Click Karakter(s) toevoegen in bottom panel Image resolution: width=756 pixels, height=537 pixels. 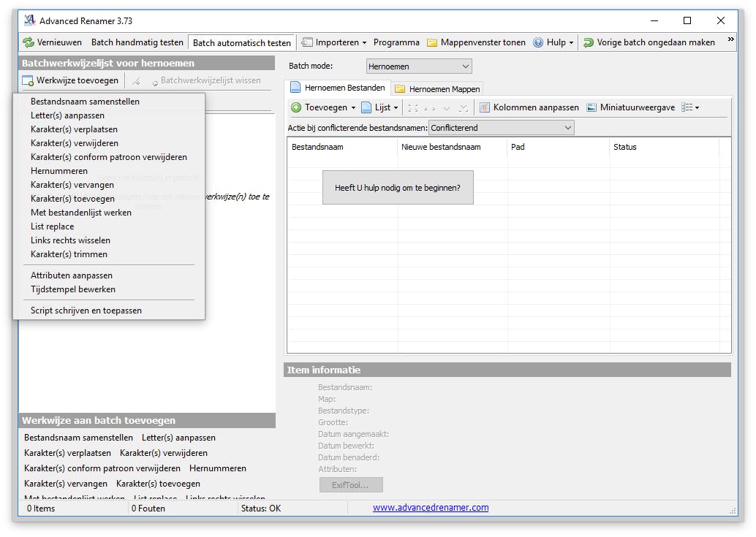[x=158, y=484]
